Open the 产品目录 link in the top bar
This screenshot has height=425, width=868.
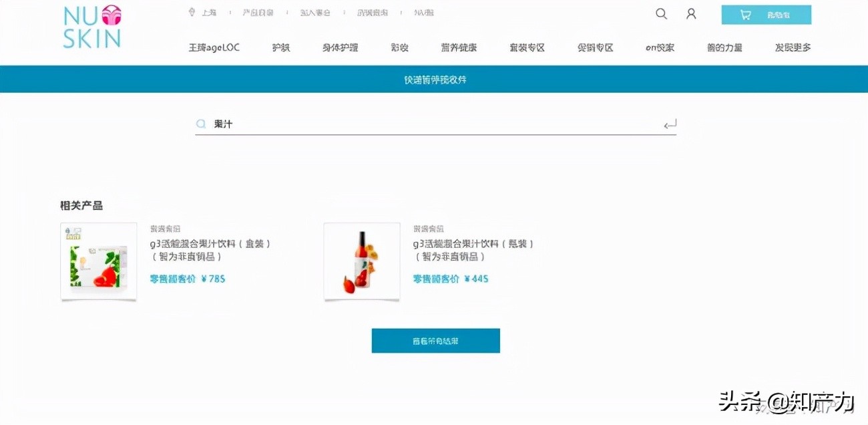click(258, 12)
